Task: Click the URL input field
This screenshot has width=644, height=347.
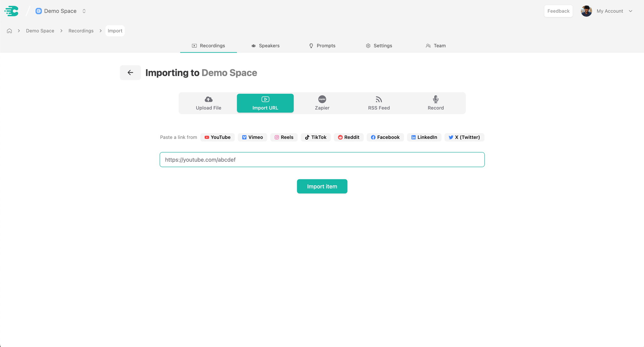Action: 322,160
